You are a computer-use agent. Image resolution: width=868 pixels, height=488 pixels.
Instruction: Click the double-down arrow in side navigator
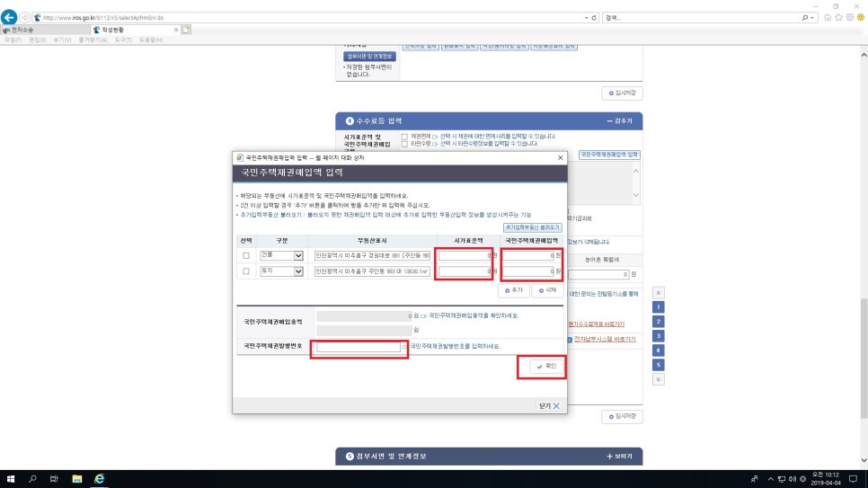[659, 379]
